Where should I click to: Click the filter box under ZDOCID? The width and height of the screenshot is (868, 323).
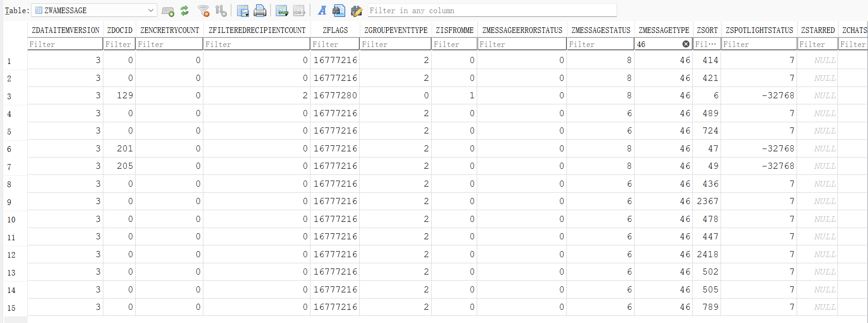(x=120, y=44)
